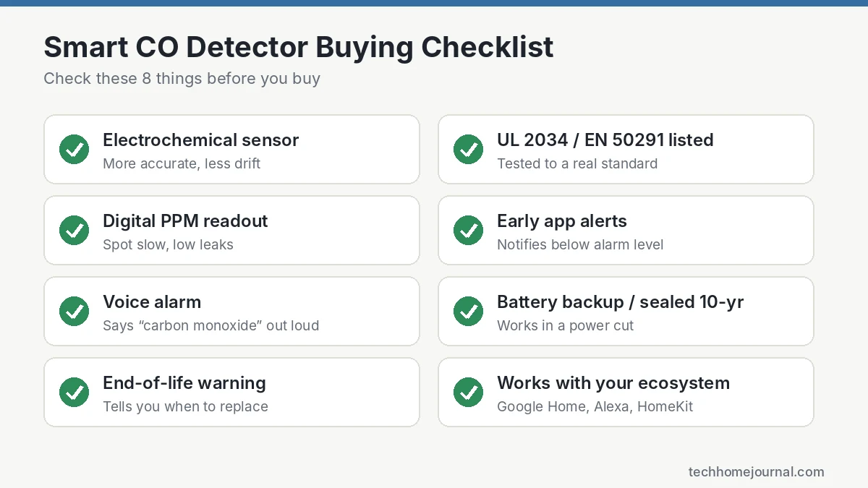Image resolution: width=868 pixels, height=488 pixels.
Task: Click the green checkmark beside End-of-life warning
Action: click(74, 393)
